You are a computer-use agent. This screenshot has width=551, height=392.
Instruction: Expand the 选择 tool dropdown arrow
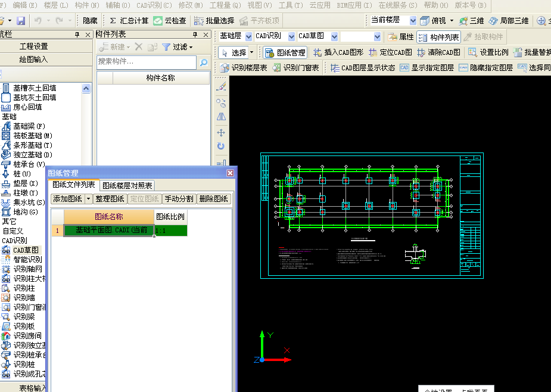(251, 53)
